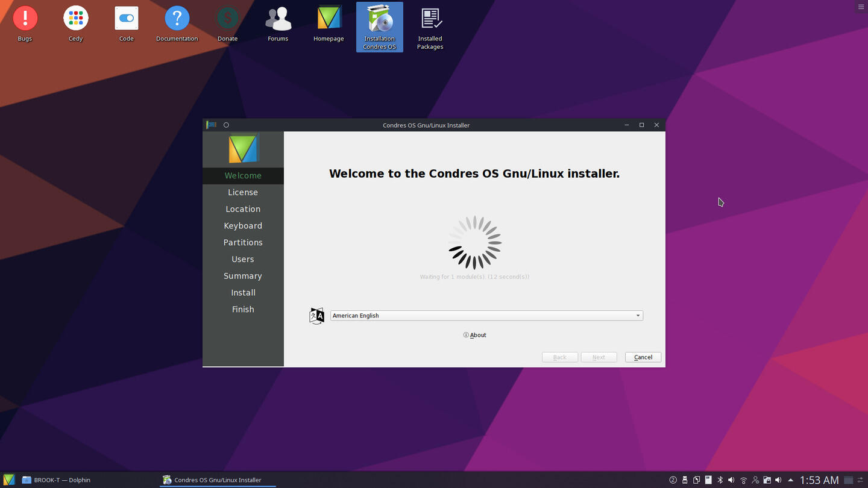Minimize the installer window
This screenshot has height=488, width=868.
627,125
